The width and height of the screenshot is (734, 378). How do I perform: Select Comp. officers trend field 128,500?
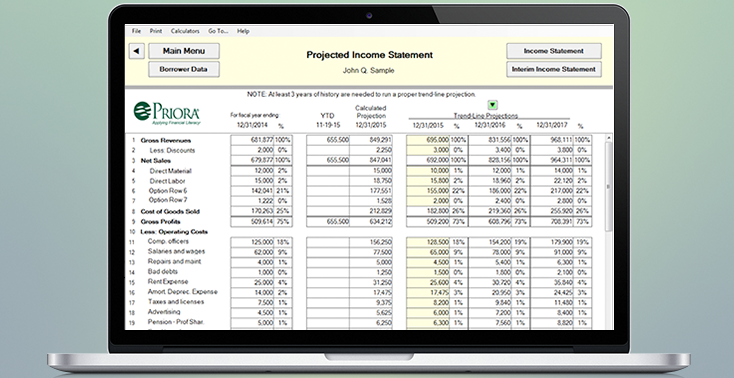pos(428,242)
